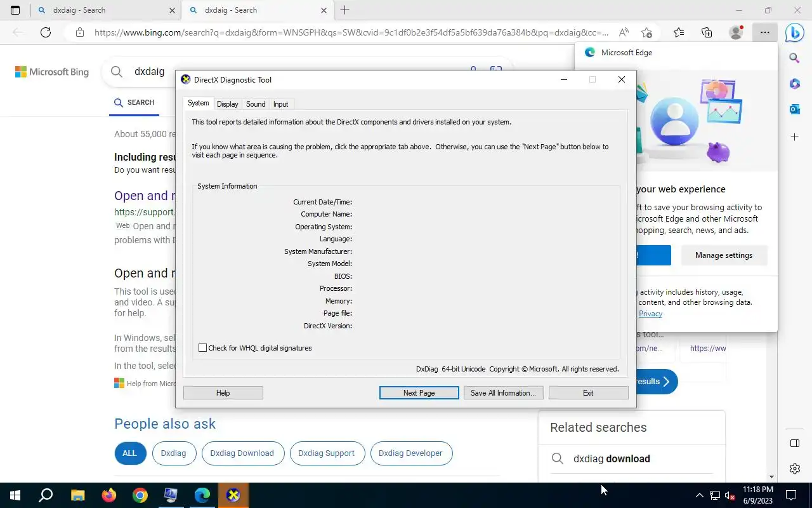Viewport: 812px width, 508px height.
Task: Open Edge Settings and more ellipsis
Action: (x=765, y=32)
